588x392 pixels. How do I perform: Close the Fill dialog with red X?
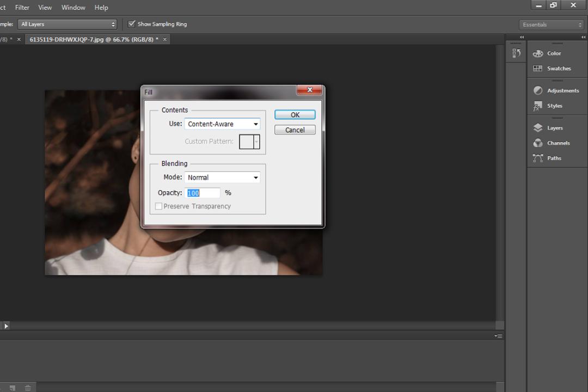(309, 90)
